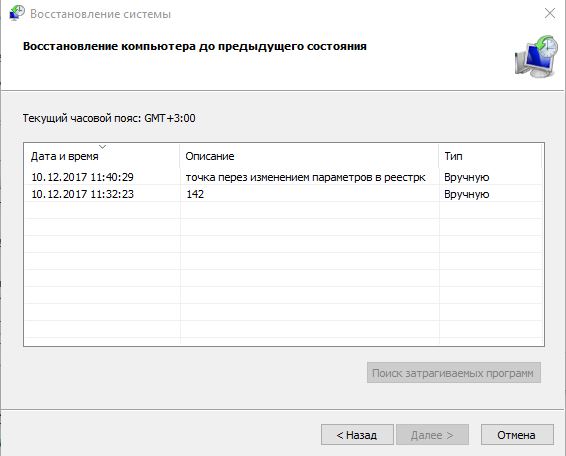Go back with the Назад button
The width and height of the screenshot is (566, 456).
357,435
